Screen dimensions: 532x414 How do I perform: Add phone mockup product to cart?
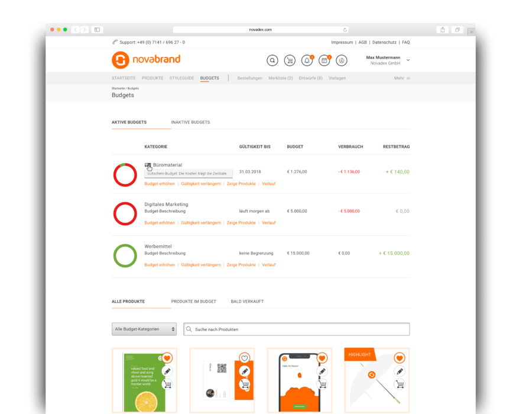322,384
